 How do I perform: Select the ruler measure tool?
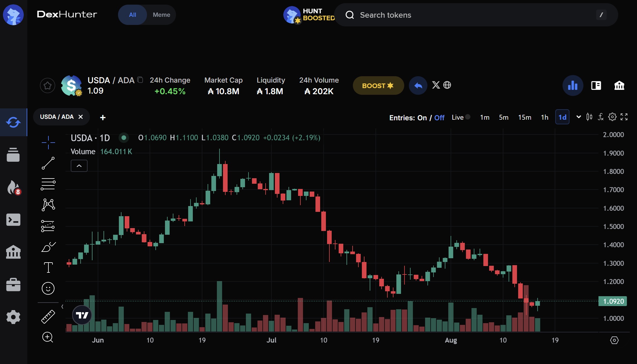48,316
